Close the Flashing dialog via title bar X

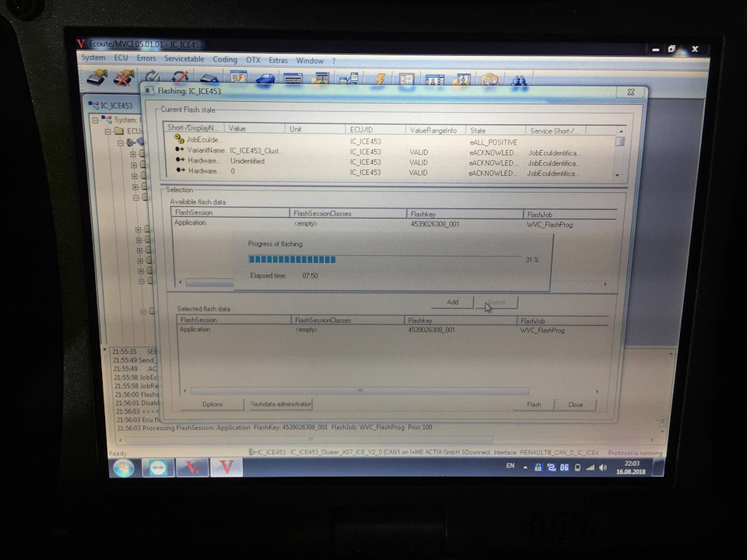(631, 92)
